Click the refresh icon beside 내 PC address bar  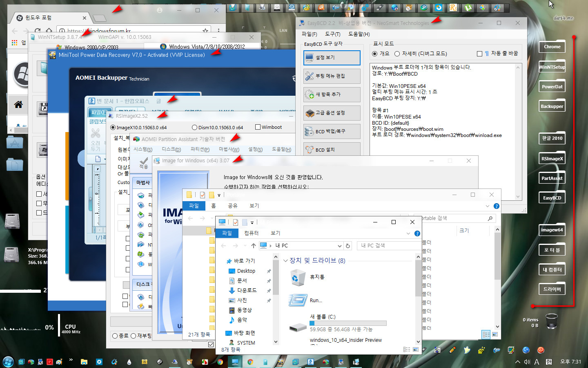point(348,246)
